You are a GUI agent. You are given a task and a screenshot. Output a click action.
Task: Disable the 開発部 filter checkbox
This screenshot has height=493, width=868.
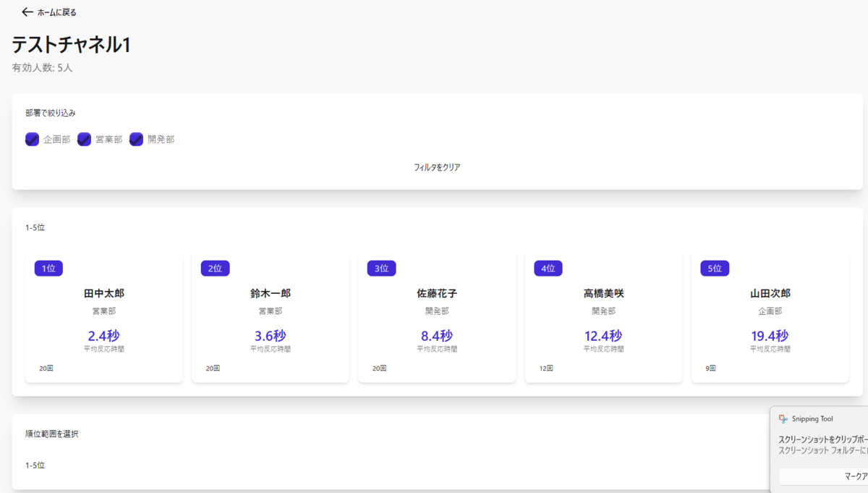point(136,139)
